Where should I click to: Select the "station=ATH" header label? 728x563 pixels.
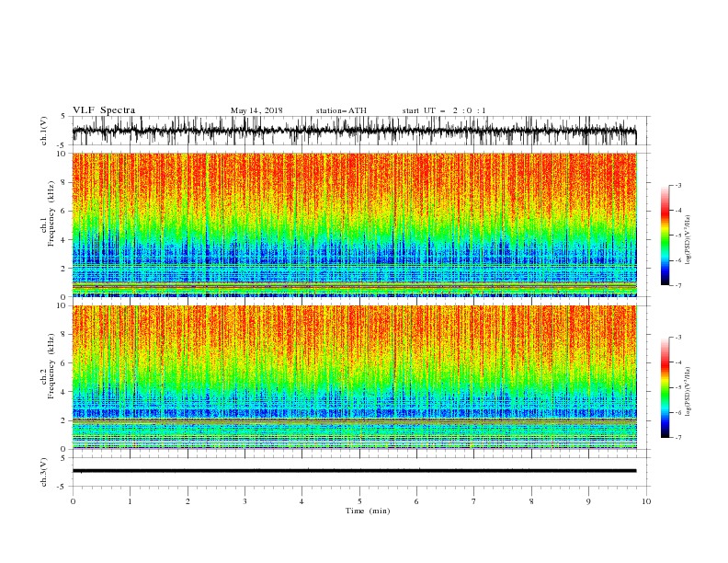click(341, 110)
